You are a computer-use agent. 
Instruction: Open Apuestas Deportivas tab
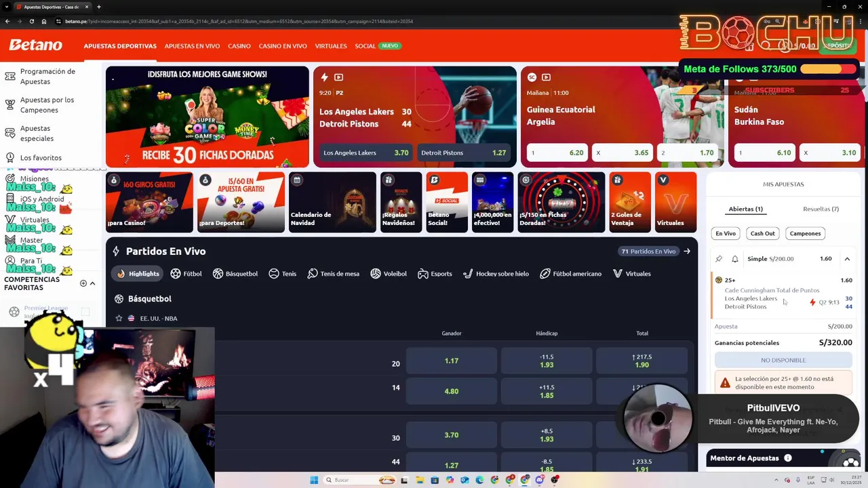pyautogui.click(x=120, y=46)
